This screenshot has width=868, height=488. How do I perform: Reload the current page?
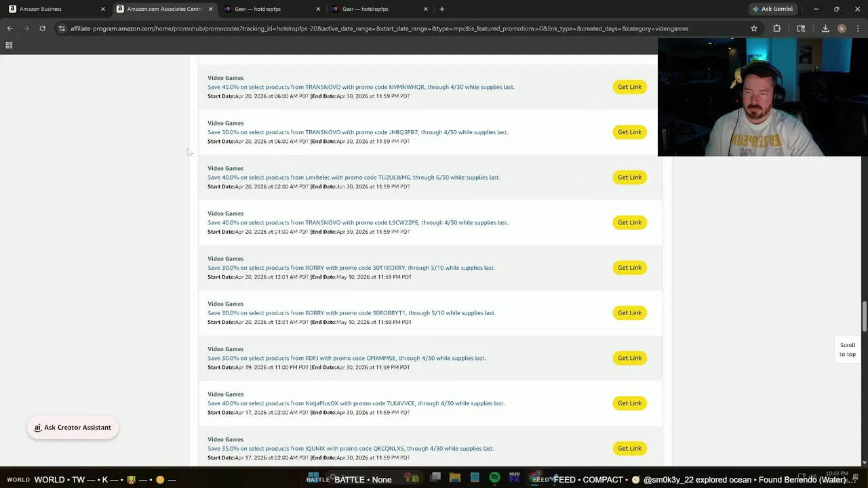(42, 28)
